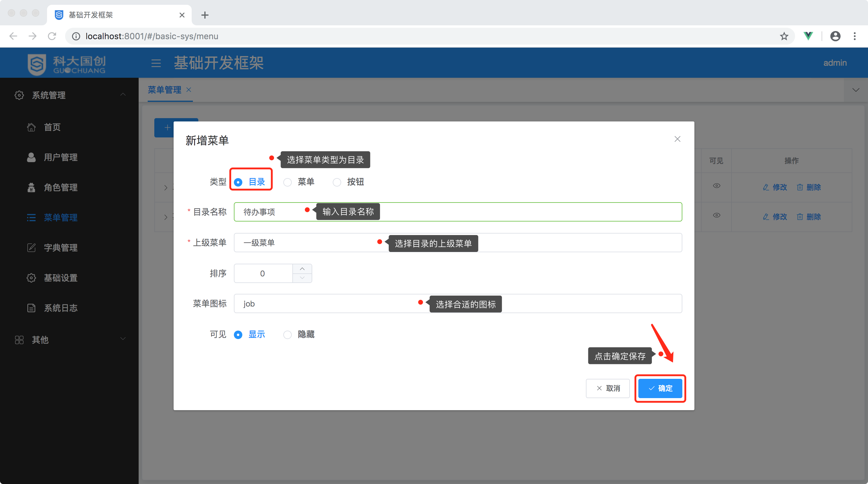Increase 排序 value with up arrow
The height and width of the screenshot is (484, 868).
[x=302, y=269]
